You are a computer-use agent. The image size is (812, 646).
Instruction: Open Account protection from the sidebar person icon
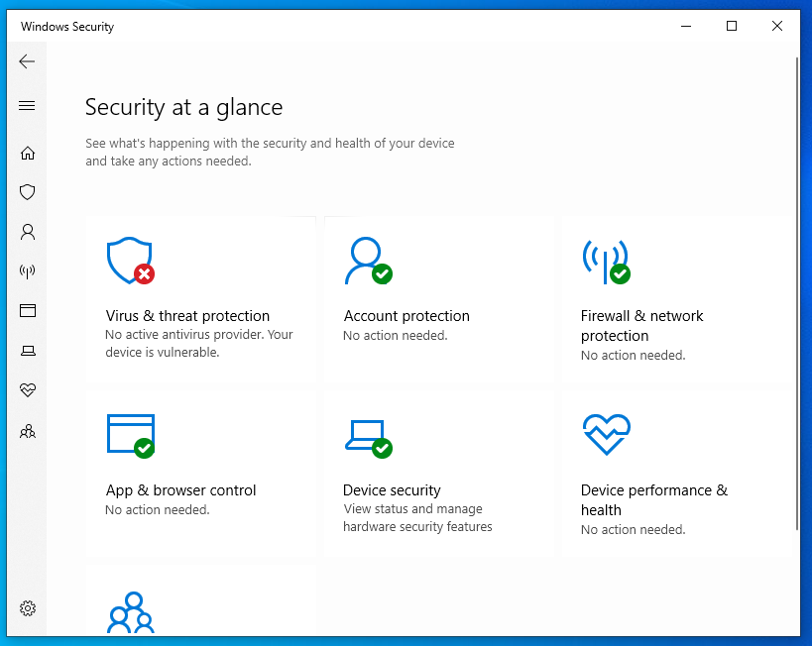coord(28,232)
